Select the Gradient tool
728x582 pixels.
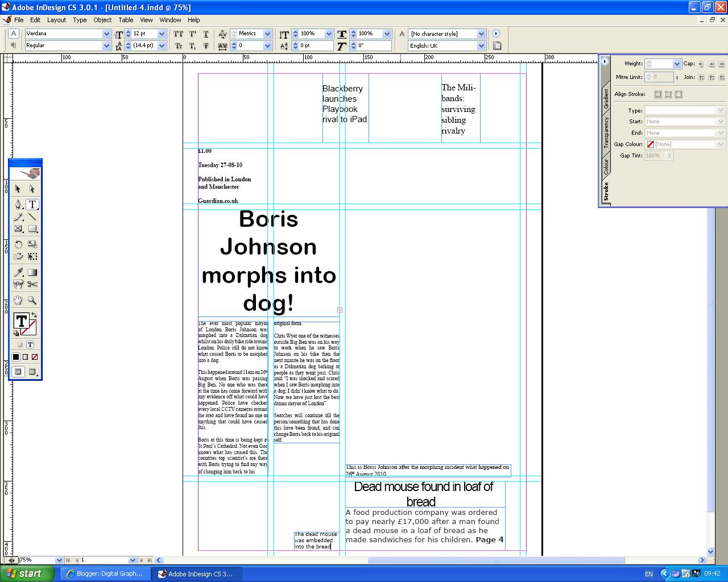click(x=31, y=271)
